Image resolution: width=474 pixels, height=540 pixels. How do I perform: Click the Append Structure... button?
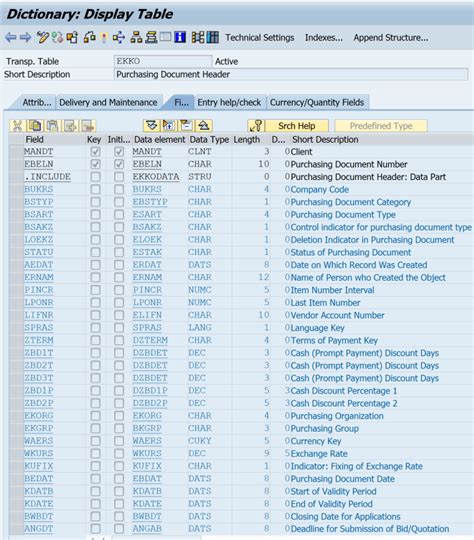tap(391, 38)
